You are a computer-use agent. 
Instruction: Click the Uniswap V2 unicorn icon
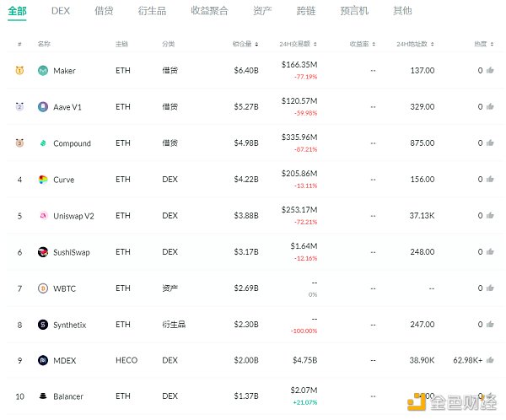[x=43, y=216]
